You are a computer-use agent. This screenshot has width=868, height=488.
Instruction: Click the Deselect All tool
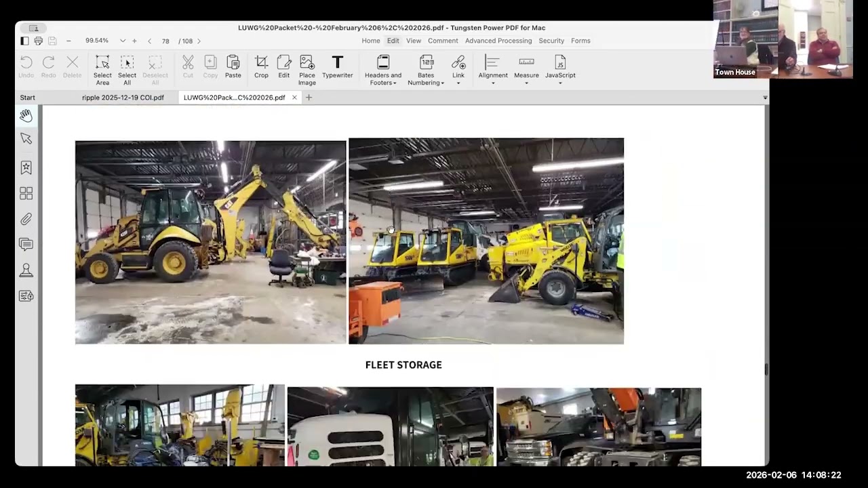[x=155, y=70]
